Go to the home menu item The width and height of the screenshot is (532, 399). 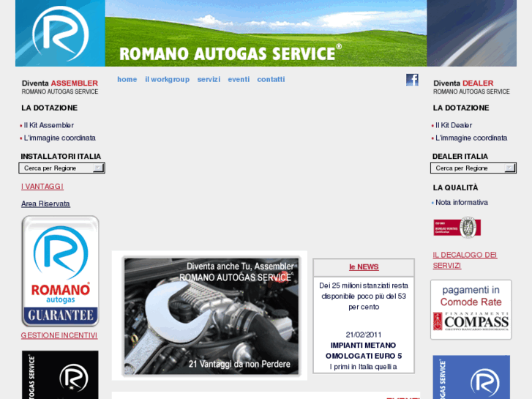(127, 79)
